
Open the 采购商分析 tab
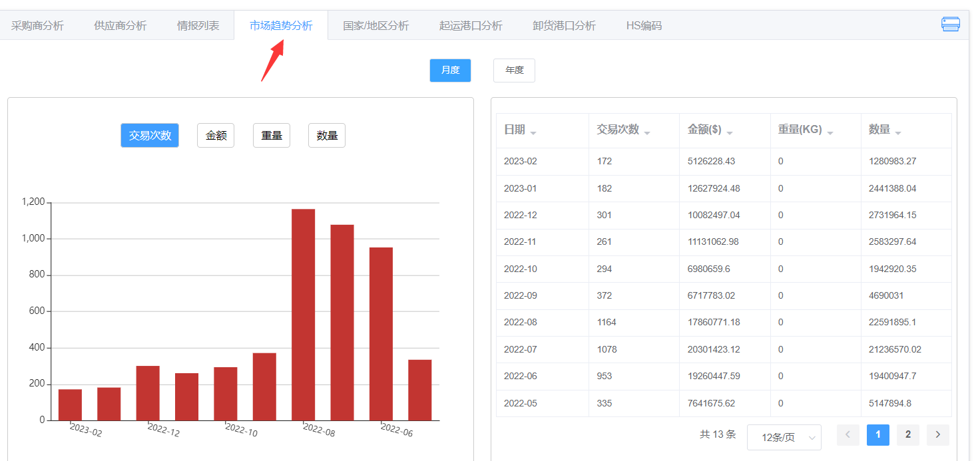click(37, 26)
